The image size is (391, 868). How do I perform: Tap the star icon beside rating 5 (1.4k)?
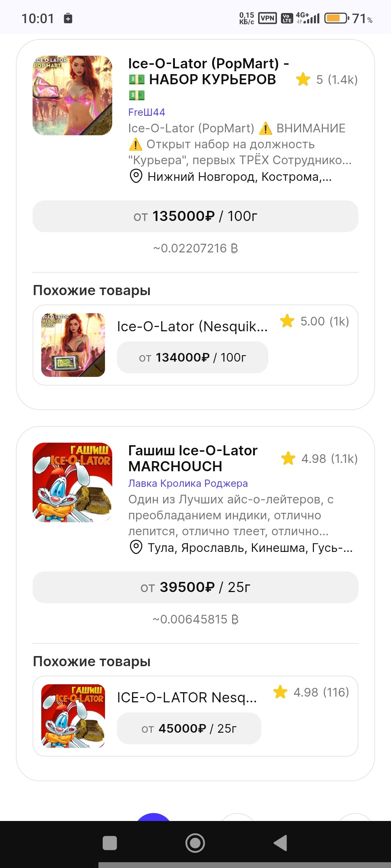(303, 80)
